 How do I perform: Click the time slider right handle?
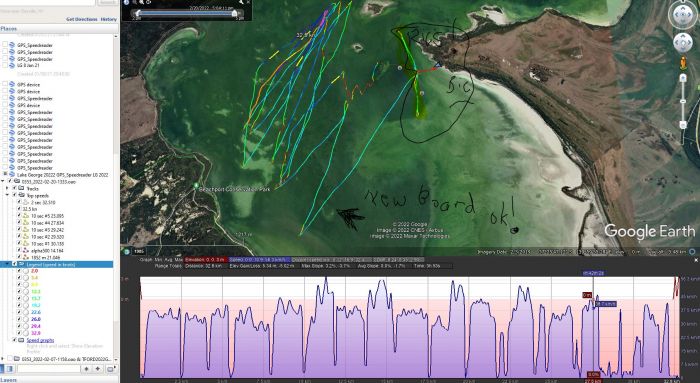[x=234, y=13]
